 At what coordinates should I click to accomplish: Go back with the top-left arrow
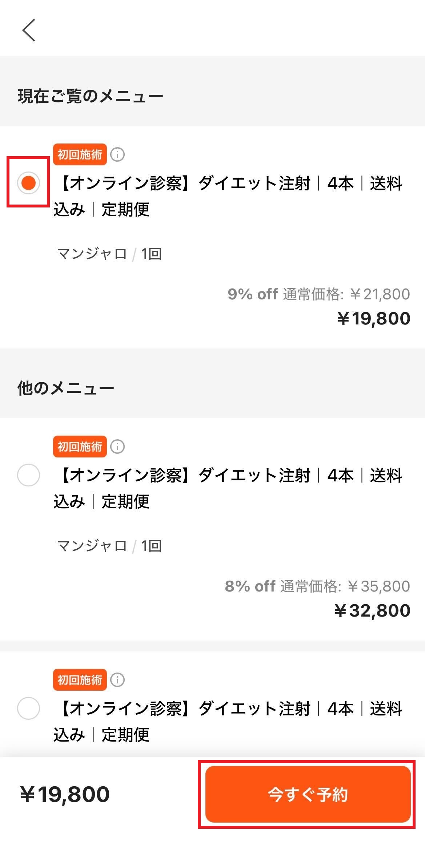coord(29,30)
